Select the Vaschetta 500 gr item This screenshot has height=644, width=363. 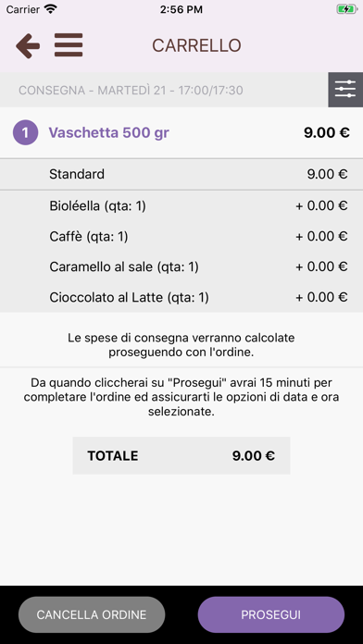[109, 132]
